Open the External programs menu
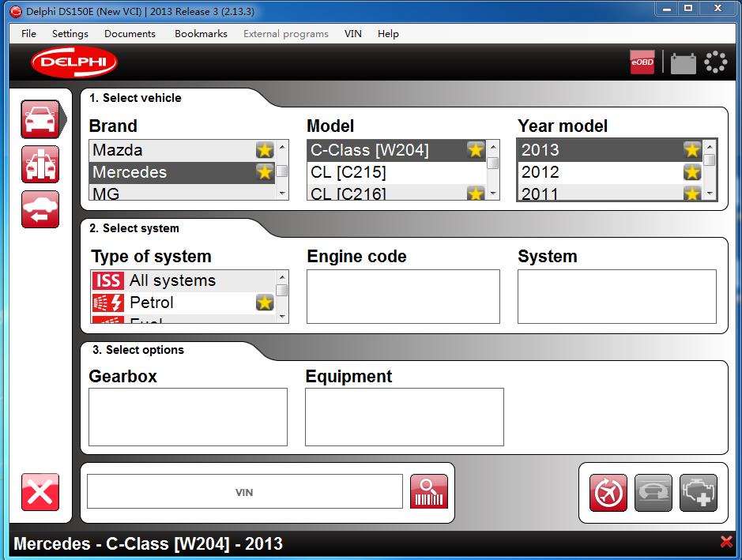 point(286,34)
